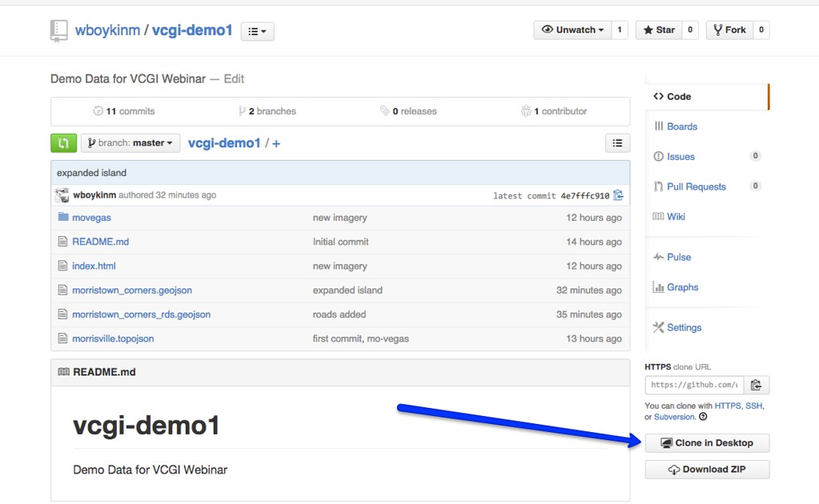This screenshot has width=819, height=504.
Task: Switch clone protocol to Subversion
Action: click(x=674, y=417)
